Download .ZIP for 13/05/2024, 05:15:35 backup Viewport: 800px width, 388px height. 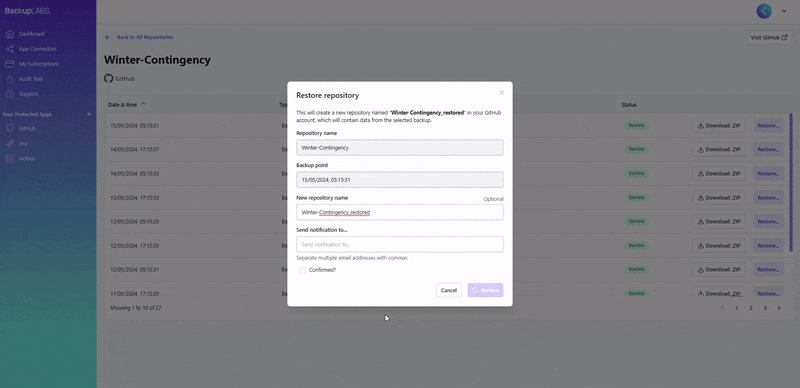pos(718,222)
